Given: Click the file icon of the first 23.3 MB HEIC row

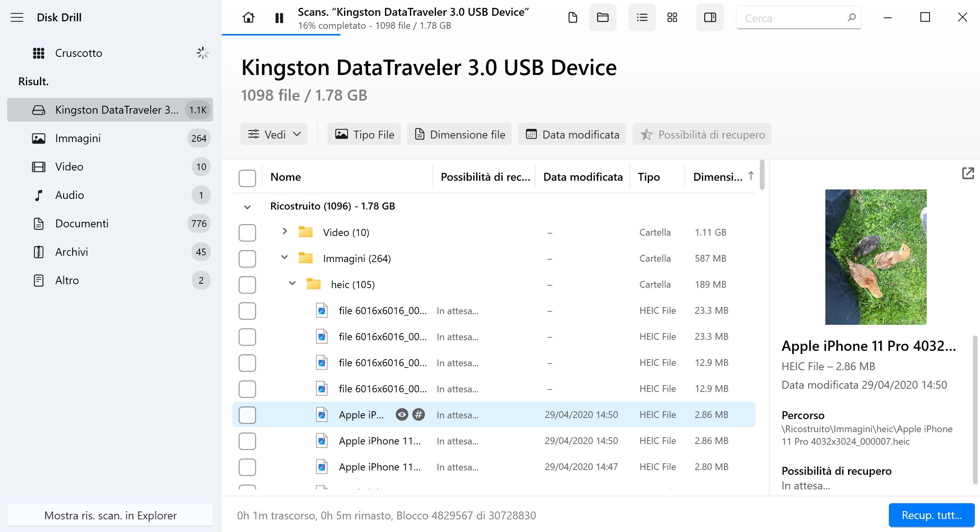Looking at the screenshot, I should point(322,311).
